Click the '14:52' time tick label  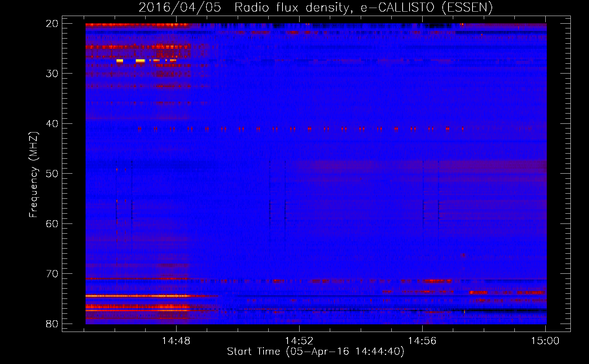tap(299, 341)
